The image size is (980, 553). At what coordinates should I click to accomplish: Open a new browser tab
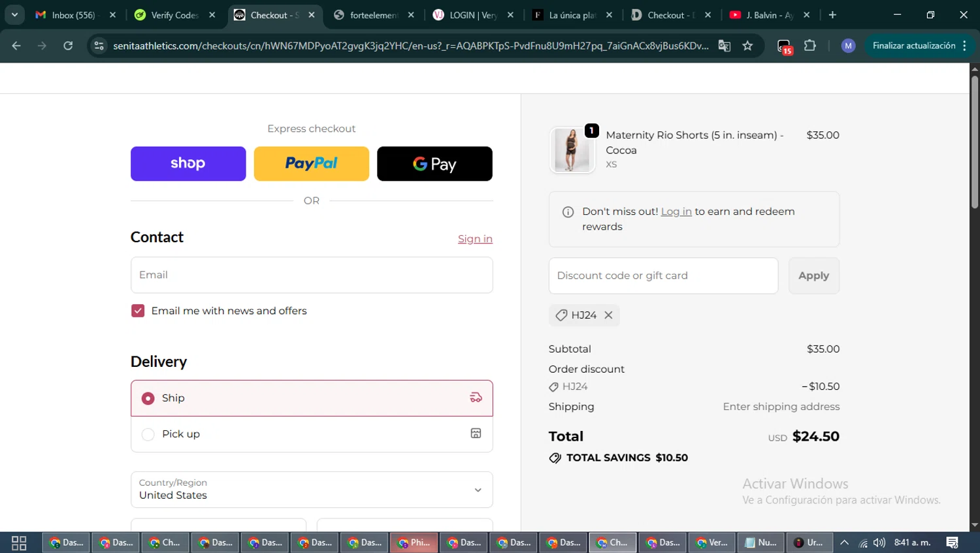pyautogui.click(x=832, y=15)
